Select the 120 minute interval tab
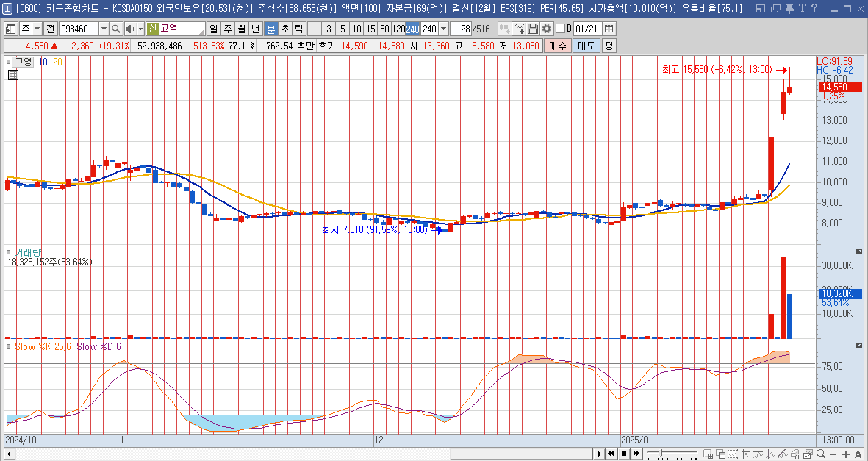The height and width of the screenshot is (461, 868). pyautogui.click(x=398, y=29)
